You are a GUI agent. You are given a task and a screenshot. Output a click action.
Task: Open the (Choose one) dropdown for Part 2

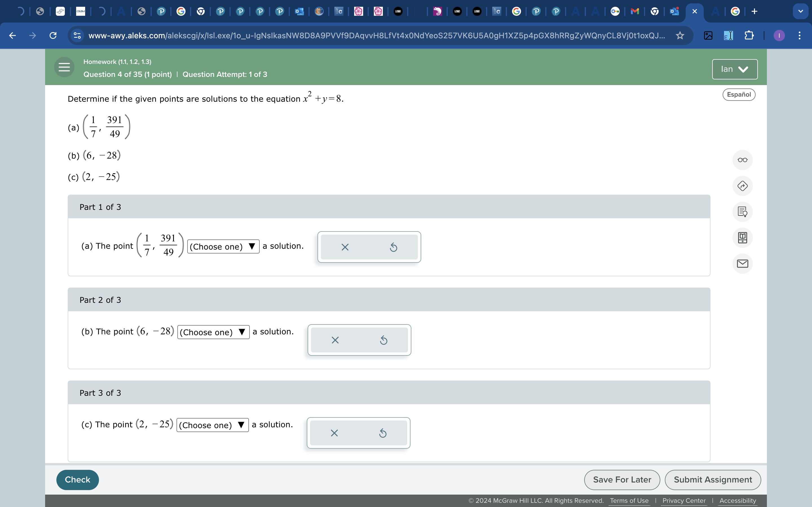coord(213,332)
